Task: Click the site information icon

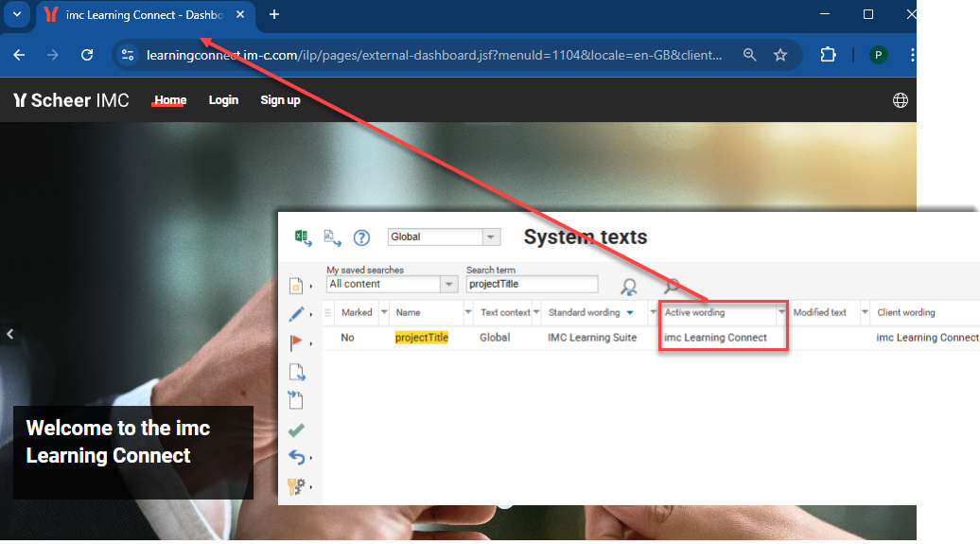Action: [128, 55]
